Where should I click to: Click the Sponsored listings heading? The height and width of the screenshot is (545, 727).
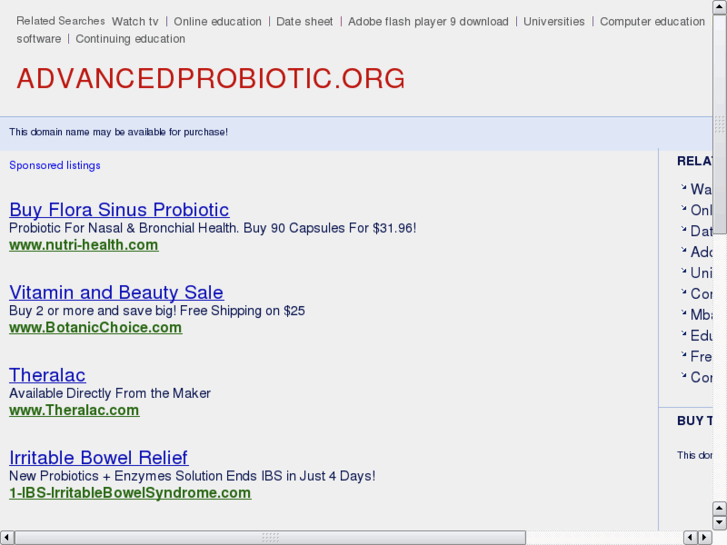[x=55, y=165]
